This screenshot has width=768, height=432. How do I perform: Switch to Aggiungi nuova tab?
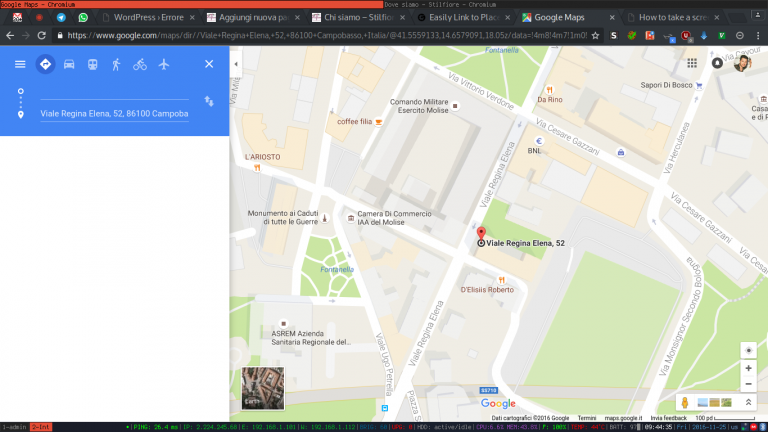[253, 17]
